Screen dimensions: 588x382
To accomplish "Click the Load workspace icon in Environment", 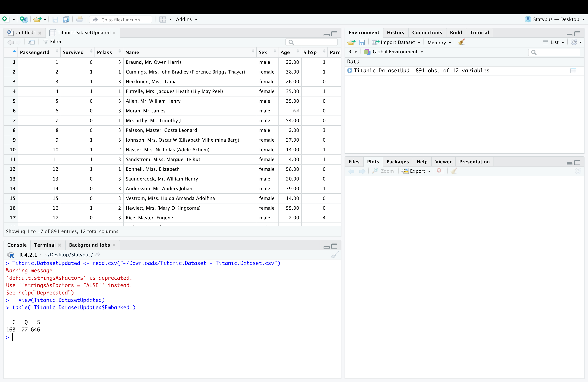I will pos(351,43).
